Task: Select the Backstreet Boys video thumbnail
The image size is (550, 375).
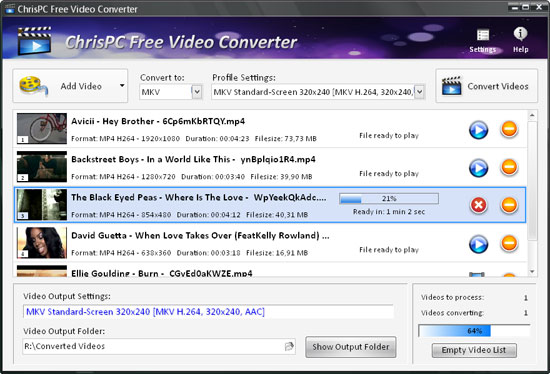Action: tap(42, 167)
